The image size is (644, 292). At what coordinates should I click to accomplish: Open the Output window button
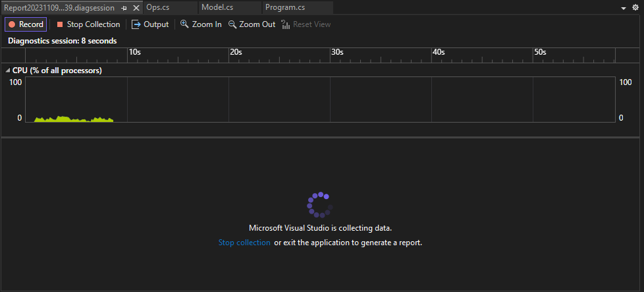(150, 24)
